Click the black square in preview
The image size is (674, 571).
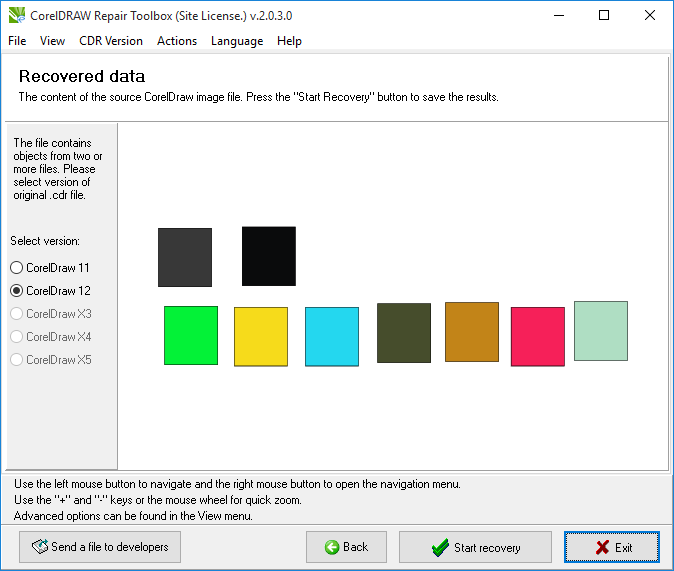click(x=269, y=256)
